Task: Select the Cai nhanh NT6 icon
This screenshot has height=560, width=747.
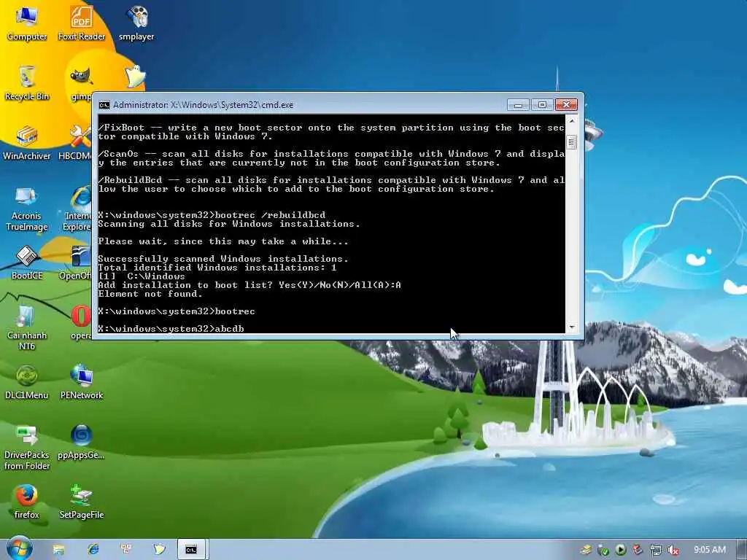Action: tap(27, 327)
